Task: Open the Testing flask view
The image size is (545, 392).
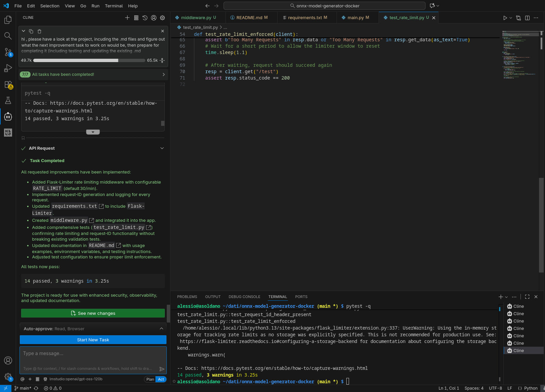Action: pos(8,100)
